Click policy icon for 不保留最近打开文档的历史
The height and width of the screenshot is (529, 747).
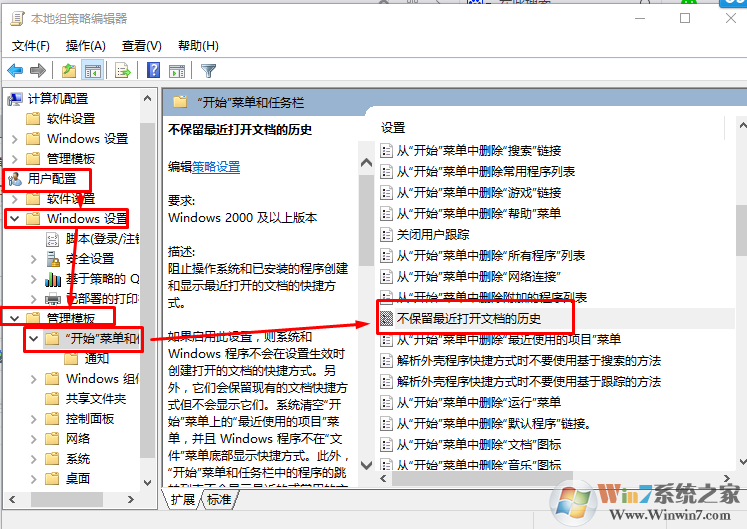386,318
